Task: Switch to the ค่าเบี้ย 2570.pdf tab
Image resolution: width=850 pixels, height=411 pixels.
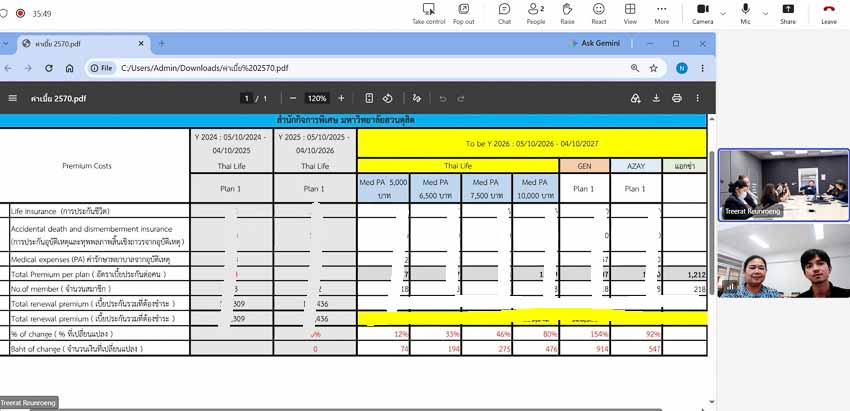Action: (x=81, y=44)
